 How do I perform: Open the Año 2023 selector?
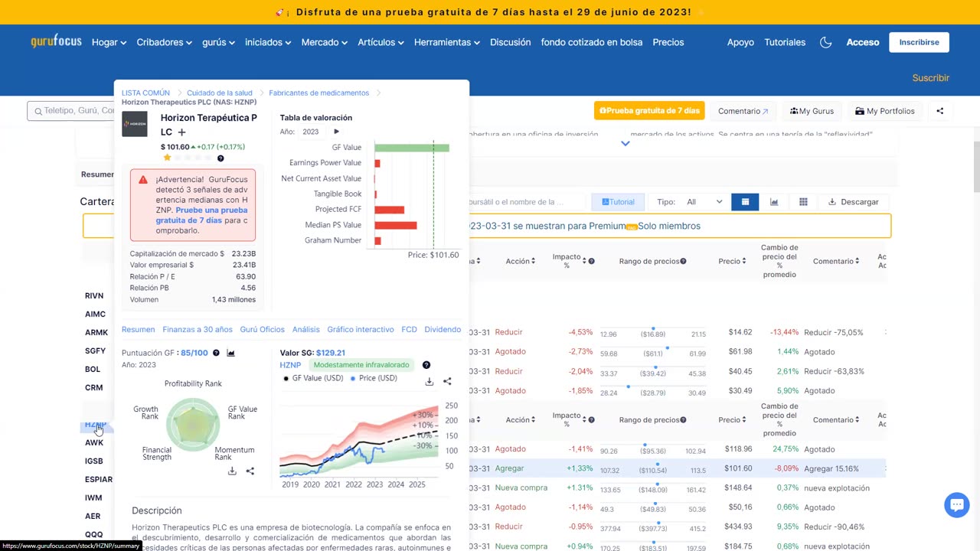pos(310,132)
